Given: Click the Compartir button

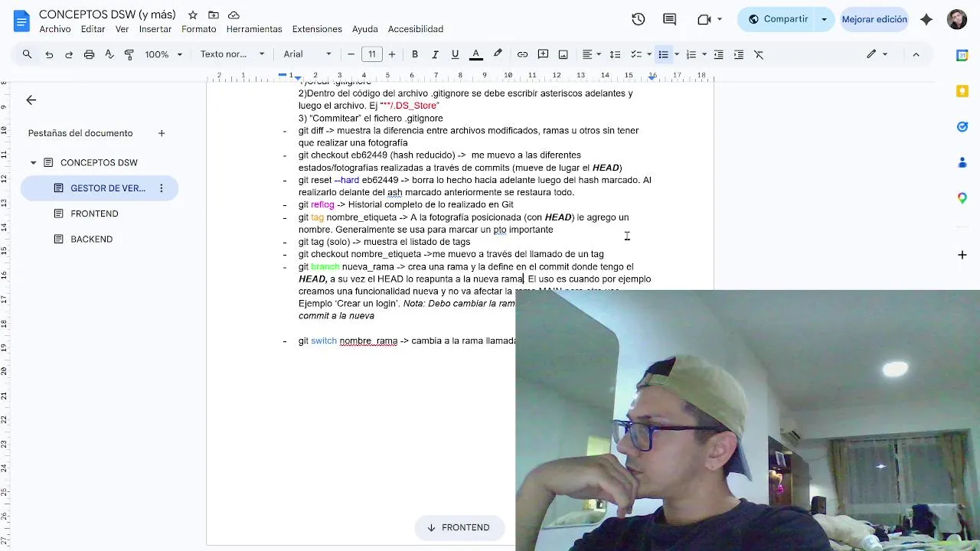Looking at the screenshot, I should (778, 19).
